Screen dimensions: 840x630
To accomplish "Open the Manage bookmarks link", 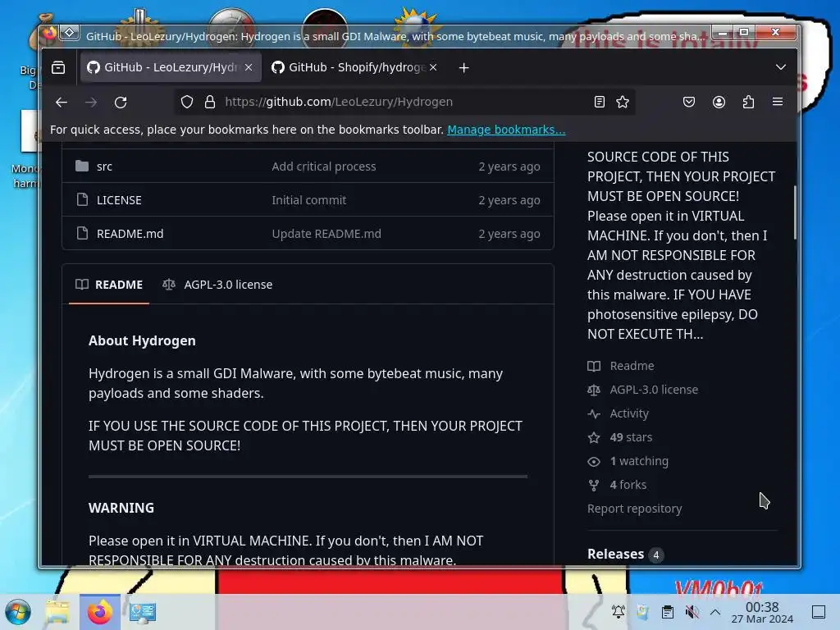I will [x=506, y=130].
